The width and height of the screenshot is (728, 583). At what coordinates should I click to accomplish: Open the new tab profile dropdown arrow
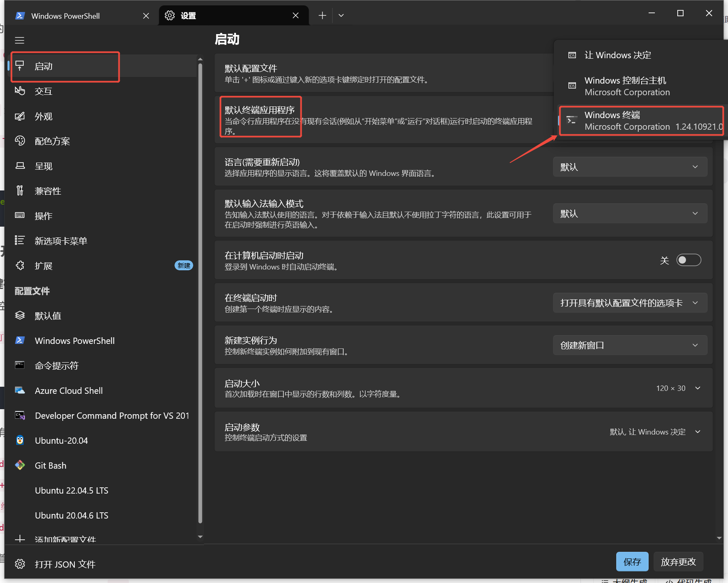coord(341,15)
